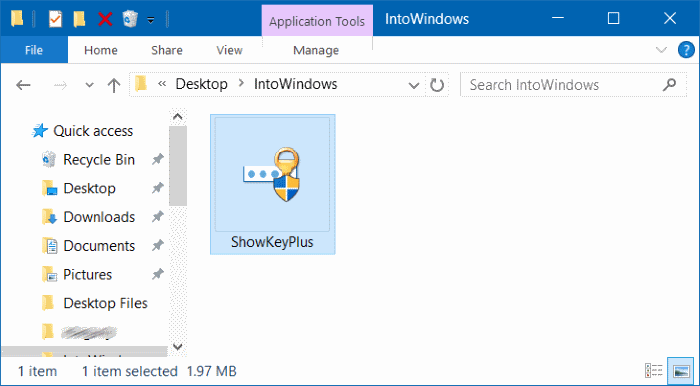Open the Application Tools tab
Image resolution: width=700 pixels, height=386 pixels.
(x=317, y=21)
